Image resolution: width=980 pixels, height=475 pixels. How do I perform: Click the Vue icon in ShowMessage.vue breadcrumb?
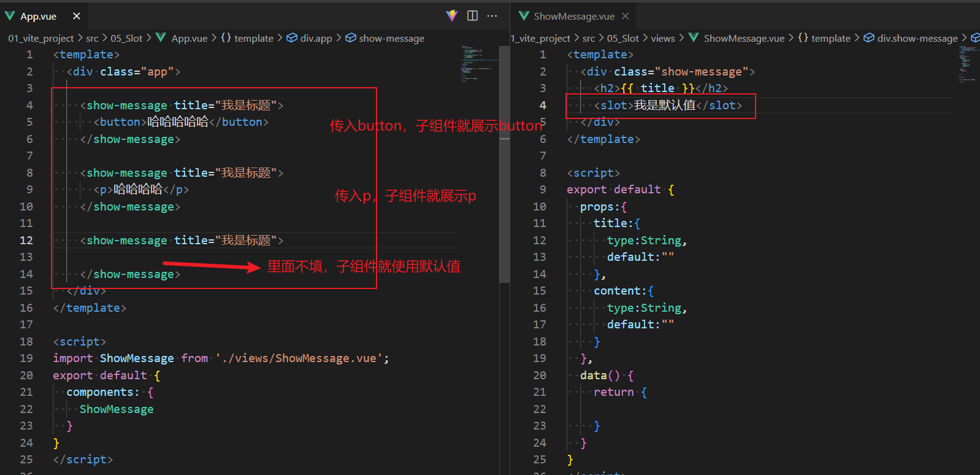pos(694,37)
